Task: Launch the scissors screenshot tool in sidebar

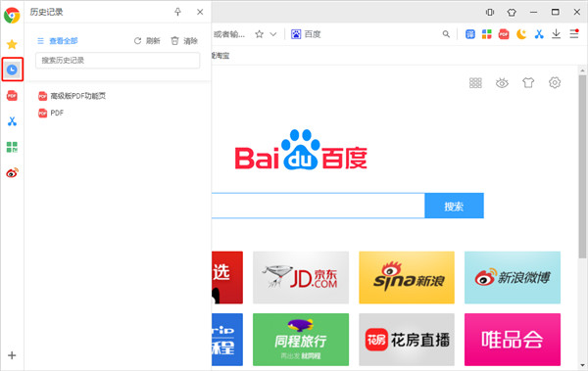Action: click(12, 121)
